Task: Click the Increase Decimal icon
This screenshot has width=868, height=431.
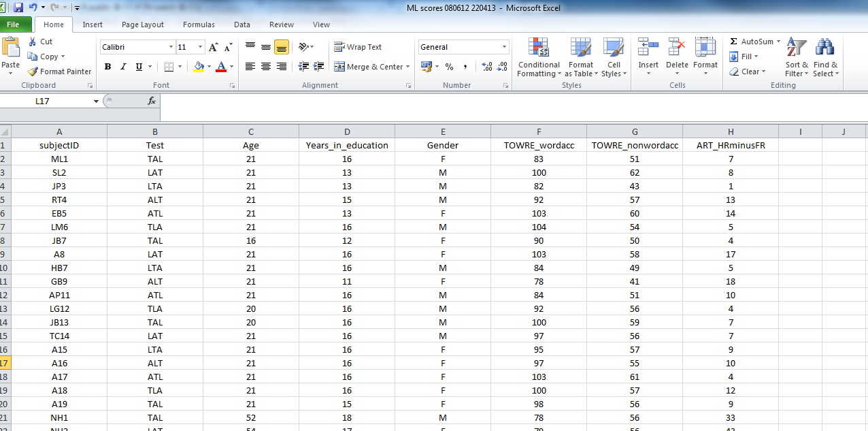Action: pyautogui.click(x=486, y=67)
